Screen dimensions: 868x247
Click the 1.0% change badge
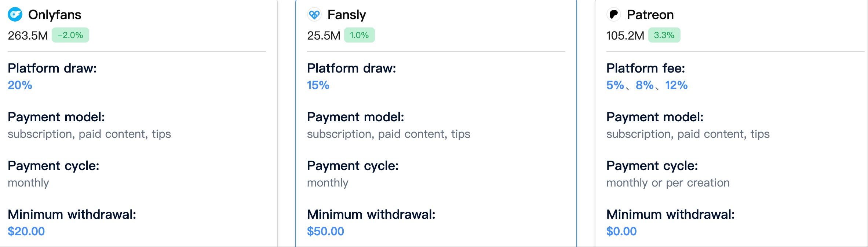pos(359,35)
